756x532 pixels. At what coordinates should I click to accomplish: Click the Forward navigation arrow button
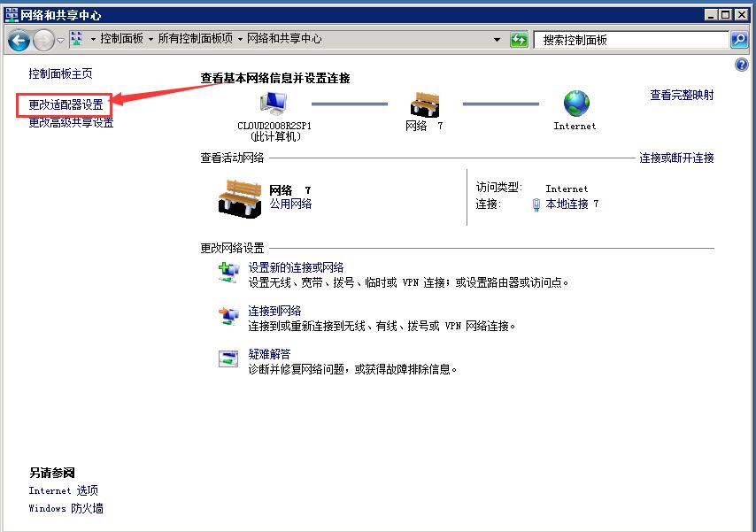[44, 40]
